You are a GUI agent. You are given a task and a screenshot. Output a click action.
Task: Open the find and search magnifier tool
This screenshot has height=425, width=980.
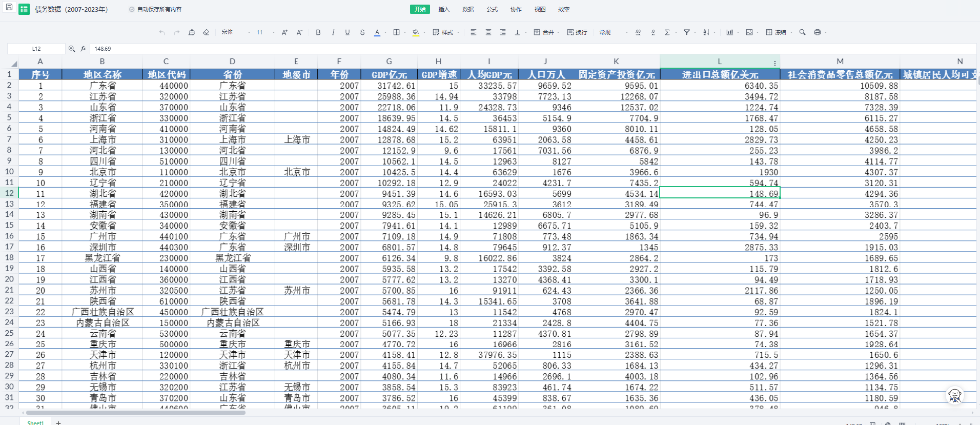[803, 32]
